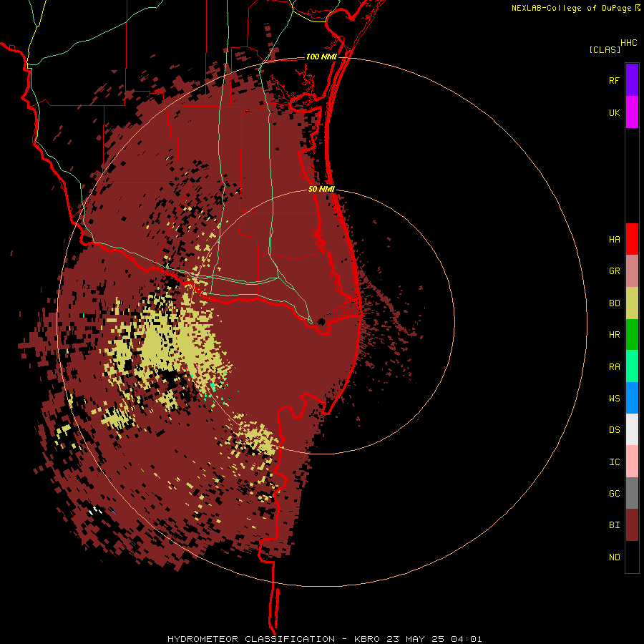Viewport: 644px width, 644px height.
Task: Click the [CLAS] legend header
Action: pos(605,49)
